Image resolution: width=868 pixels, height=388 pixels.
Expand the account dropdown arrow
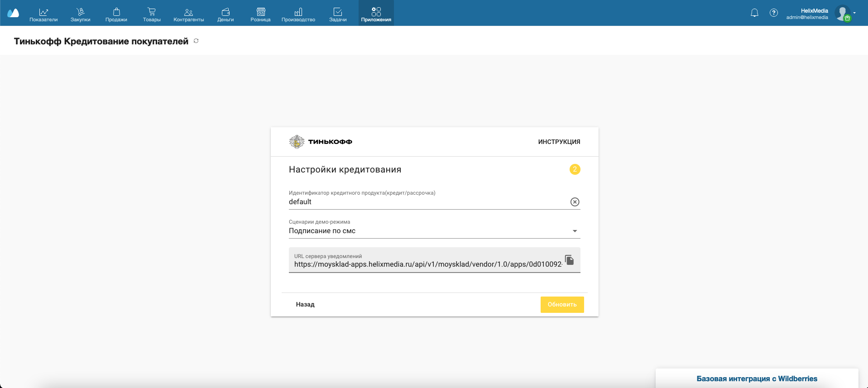(x=854, y=13)
